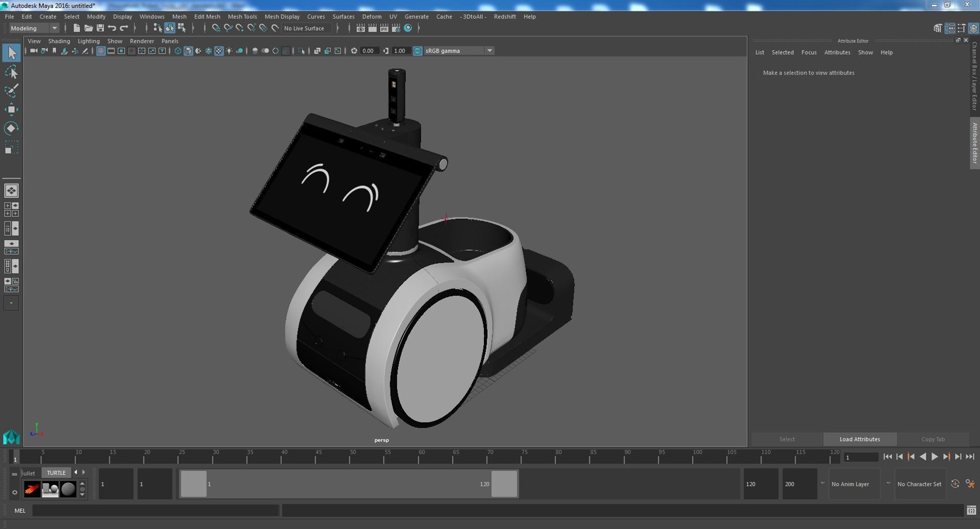Image resolution: width=980 pixels, height=529 pixels.
Task: Go to start of playback range
Action: pyautogui.click(x=888, y=457)
